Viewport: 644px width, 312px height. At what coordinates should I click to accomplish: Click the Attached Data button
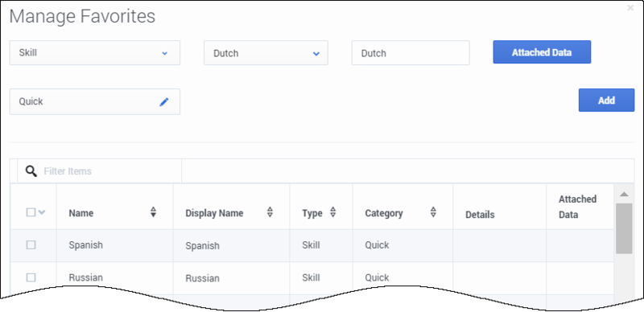[542, 52]
